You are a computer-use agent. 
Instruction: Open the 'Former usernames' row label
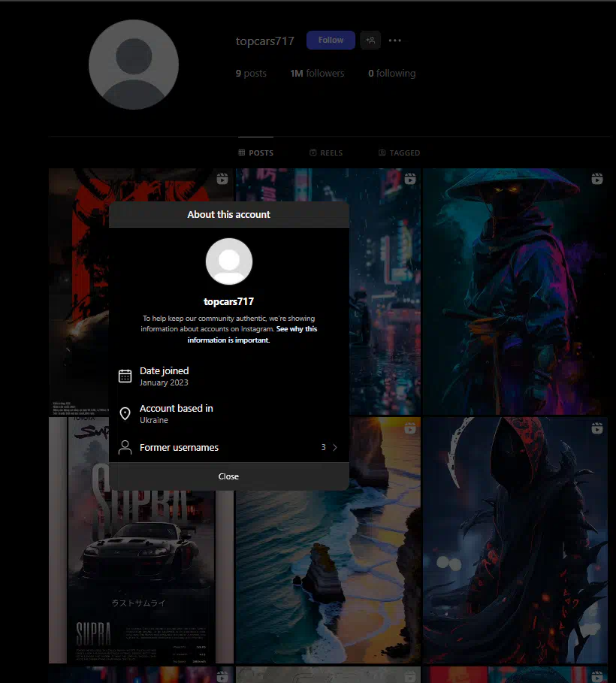(x=179, y=447)
